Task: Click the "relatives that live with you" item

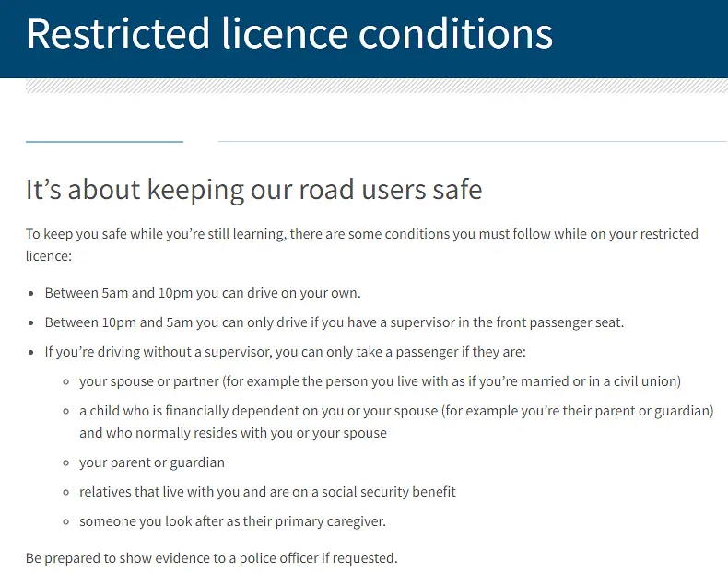Action: coord(267,491)
